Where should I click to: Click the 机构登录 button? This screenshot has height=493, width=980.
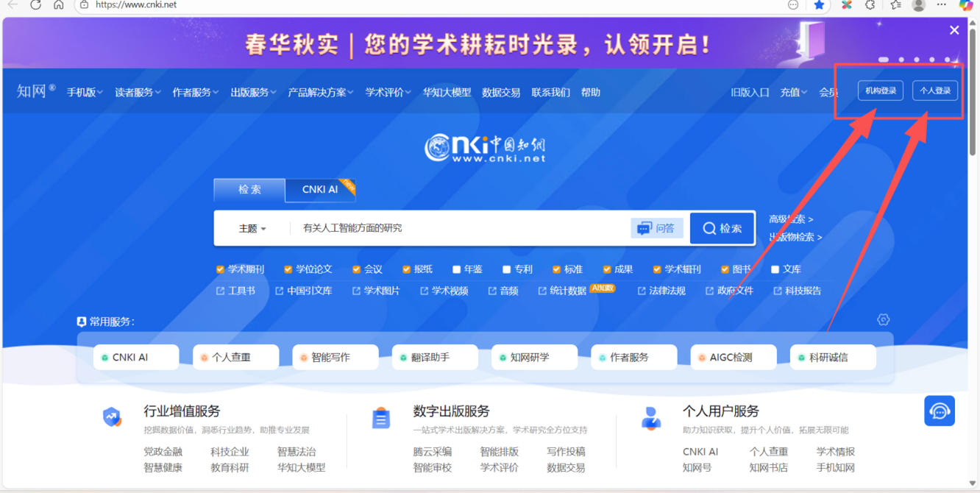(x=881, y=91)
